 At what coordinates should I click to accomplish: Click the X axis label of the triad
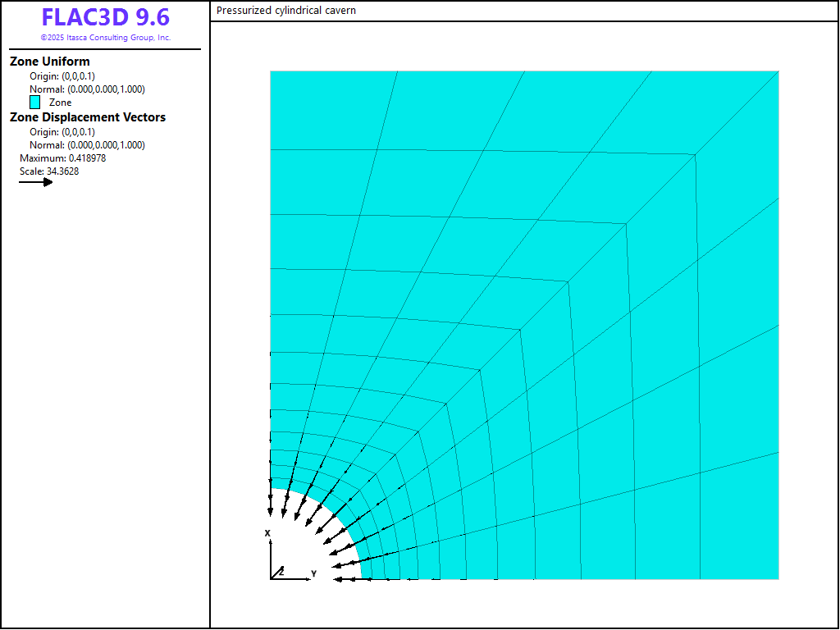tap(267, 533)
